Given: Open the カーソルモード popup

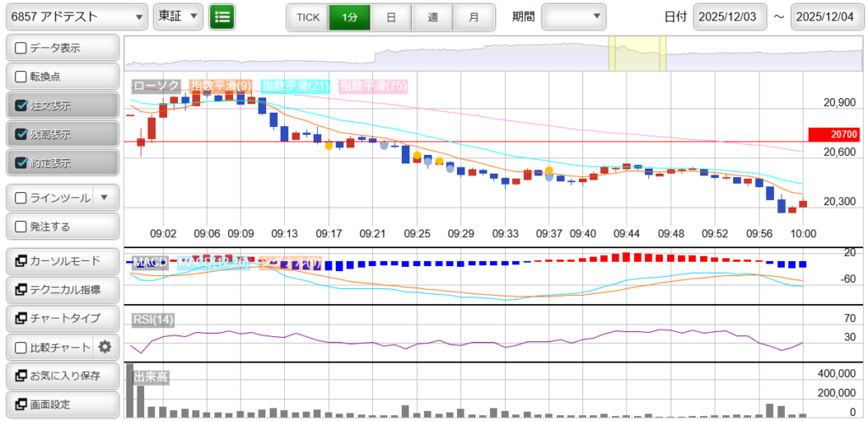Looking at the screenshot, I should point(62,260).
